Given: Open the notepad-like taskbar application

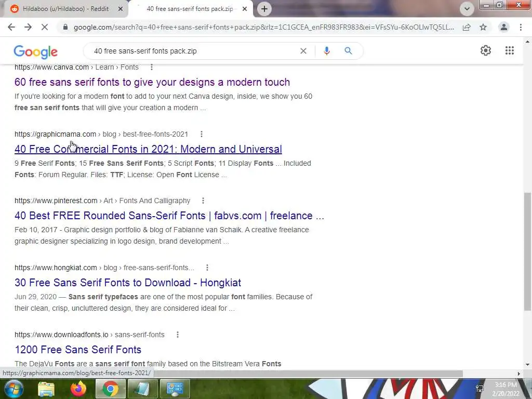Looking at the screenshot, I should pyautogui.click(x=142, y=389).
